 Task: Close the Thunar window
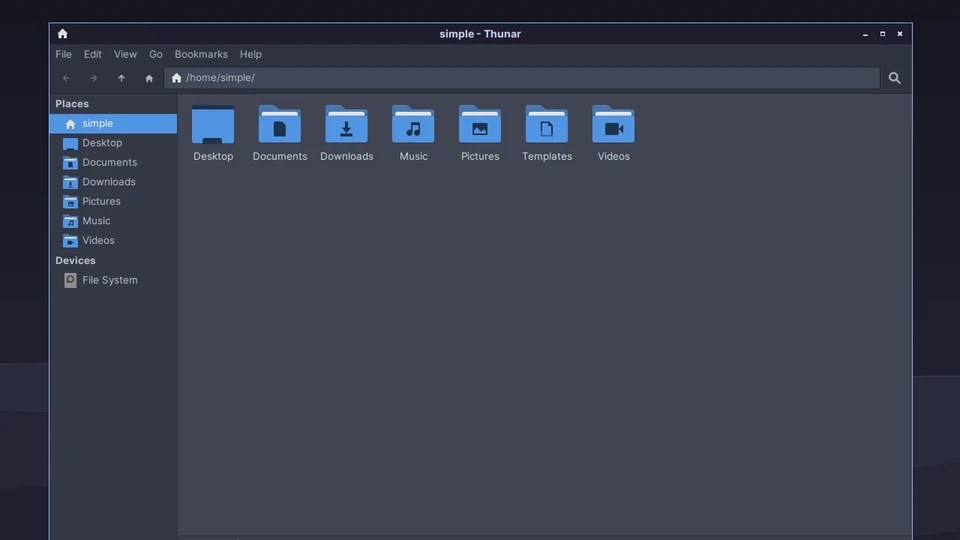[x=899, y=34]
